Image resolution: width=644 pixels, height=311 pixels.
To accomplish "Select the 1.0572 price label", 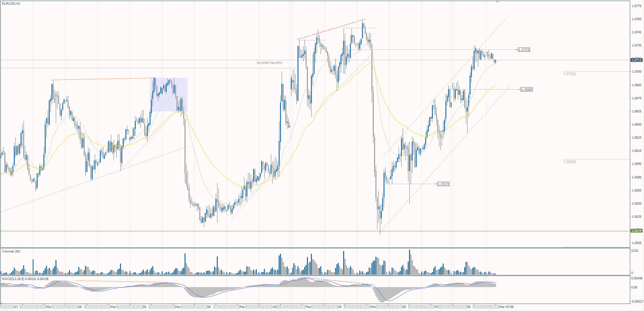I will pos(443,184).
